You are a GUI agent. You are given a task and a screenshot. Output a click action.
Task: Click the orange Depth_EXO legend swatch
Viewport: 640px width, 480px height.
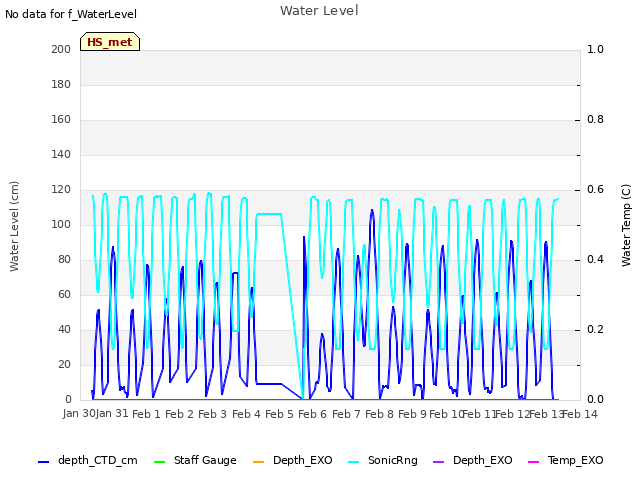(x=258, y=462)
